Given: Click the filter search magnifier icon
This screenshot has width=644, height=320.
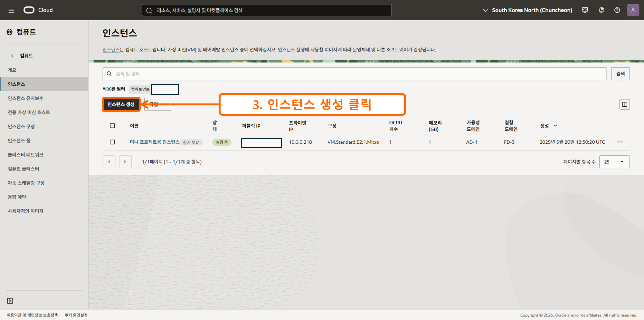Looking at the screenshot, I should [109, 74].
